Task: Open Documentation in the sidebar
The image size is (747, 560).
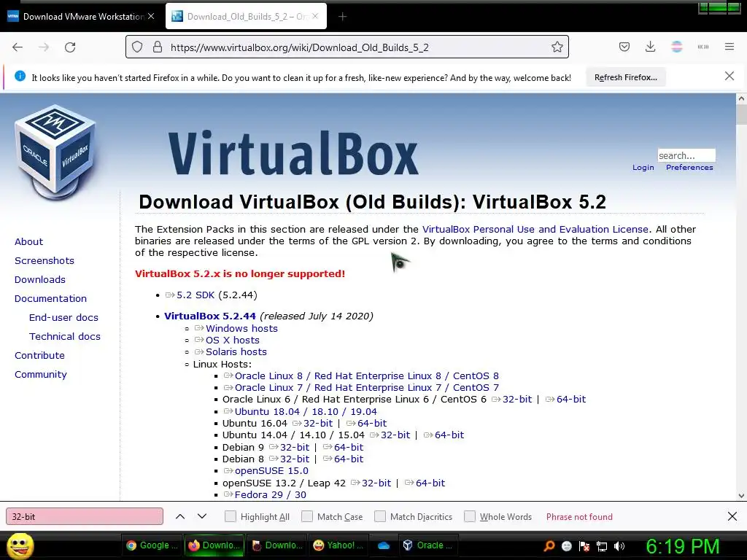Action: [x=50, y=298]
